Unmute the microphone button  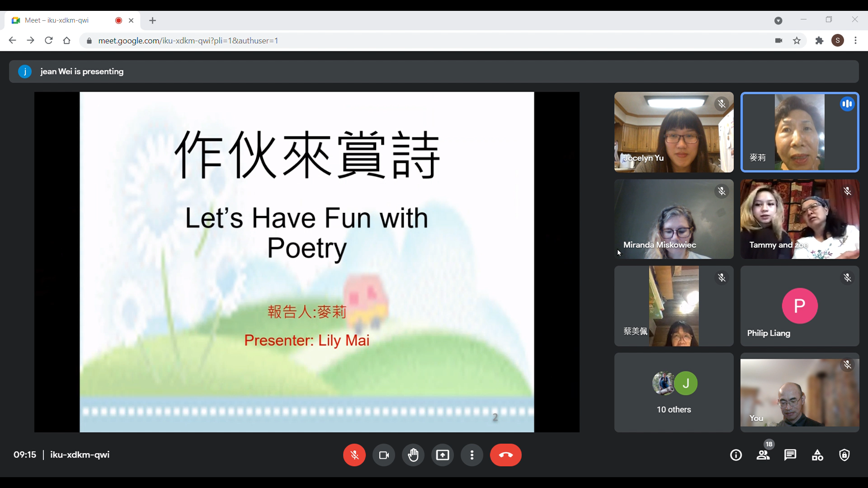coord(354,455)
